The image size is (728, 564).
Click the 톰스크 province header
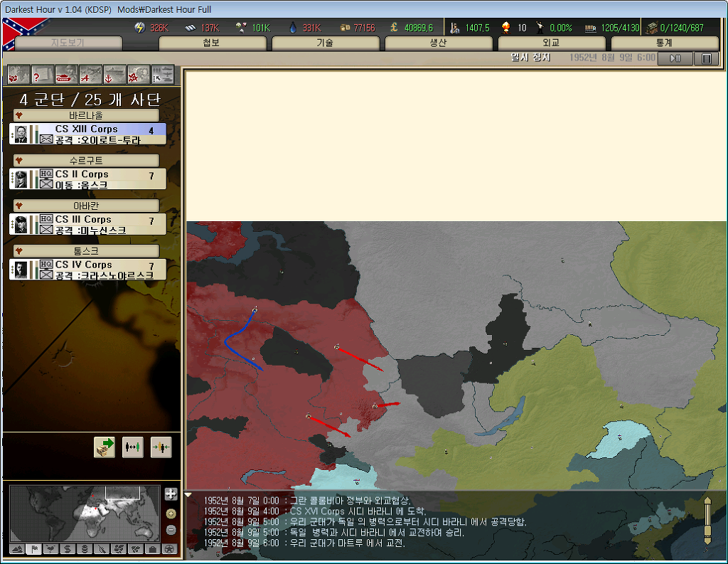click(x=86, y=251)
